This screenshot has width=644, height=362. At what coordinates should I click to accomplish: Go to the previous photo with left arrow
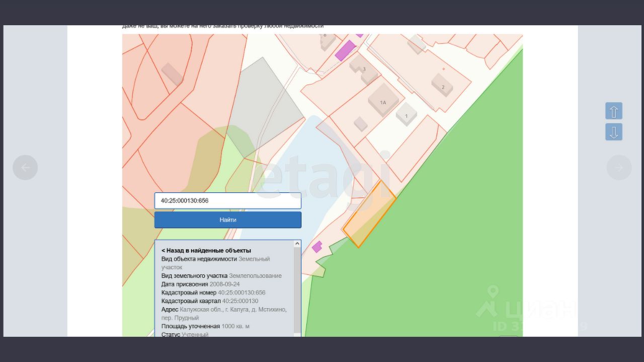coord(25,168)
